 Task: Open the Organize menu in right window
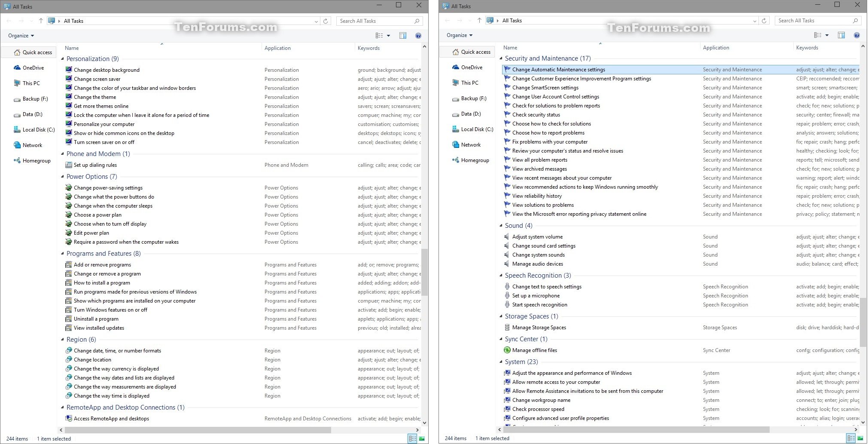(460, 35)
